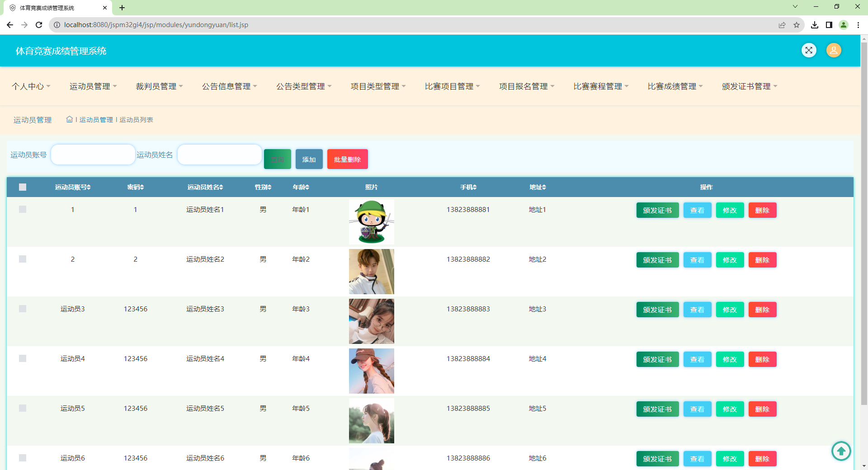Click 查看 for 运动员姓名2
The height and width of the screenshot is (470, 868).
click(x=698, y=260)
